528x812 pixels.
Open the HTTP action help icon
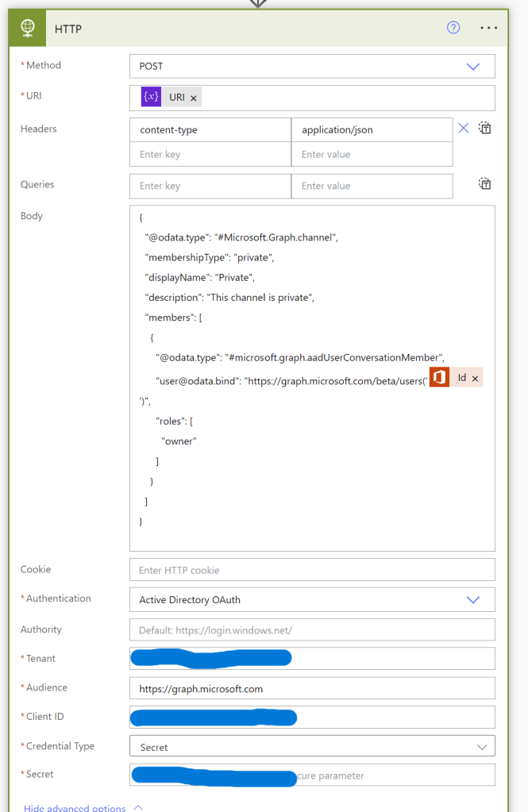tap(453, 28)
